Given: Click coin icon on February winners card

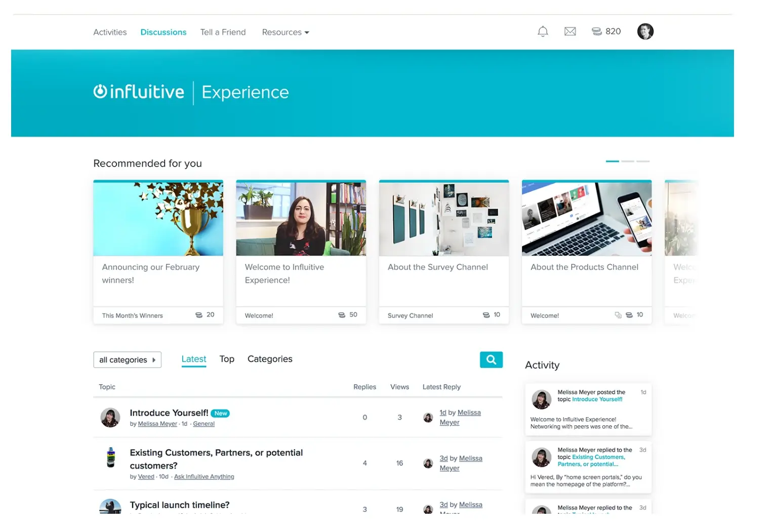Looking at the screenshot, I should tap(199, 315).
